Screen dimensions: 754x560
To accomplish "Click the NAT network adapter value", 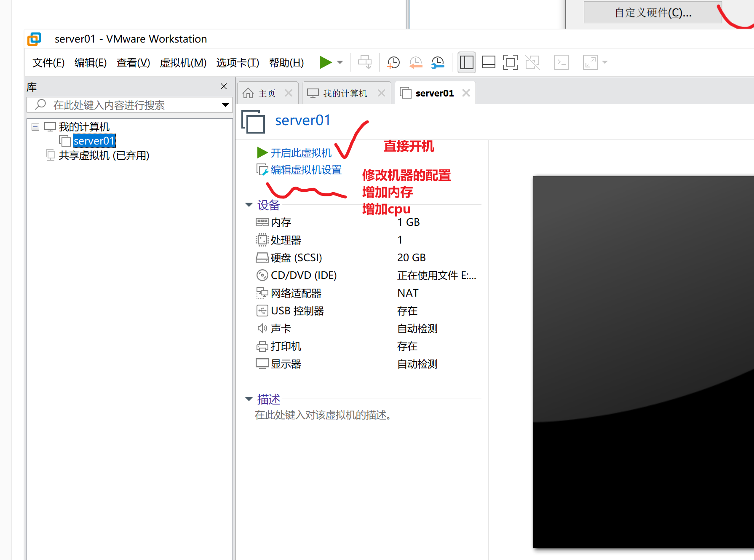I will [408, 293].
